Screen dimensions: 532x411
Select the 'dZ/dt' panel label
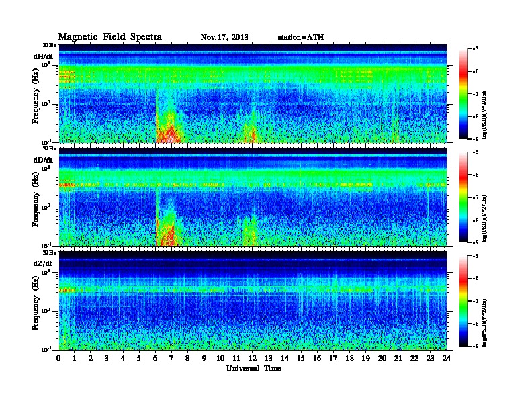(43, 263)
